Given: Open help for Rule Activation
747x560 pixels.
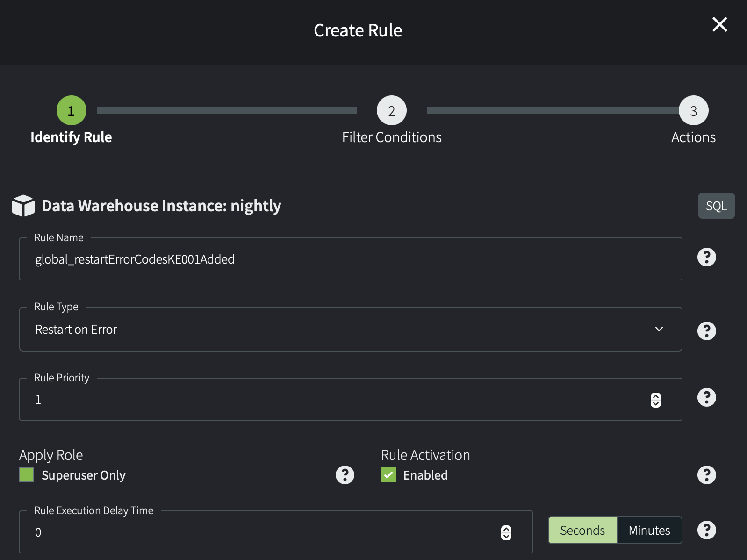Looking at the screenshot, I should [706, 475].
